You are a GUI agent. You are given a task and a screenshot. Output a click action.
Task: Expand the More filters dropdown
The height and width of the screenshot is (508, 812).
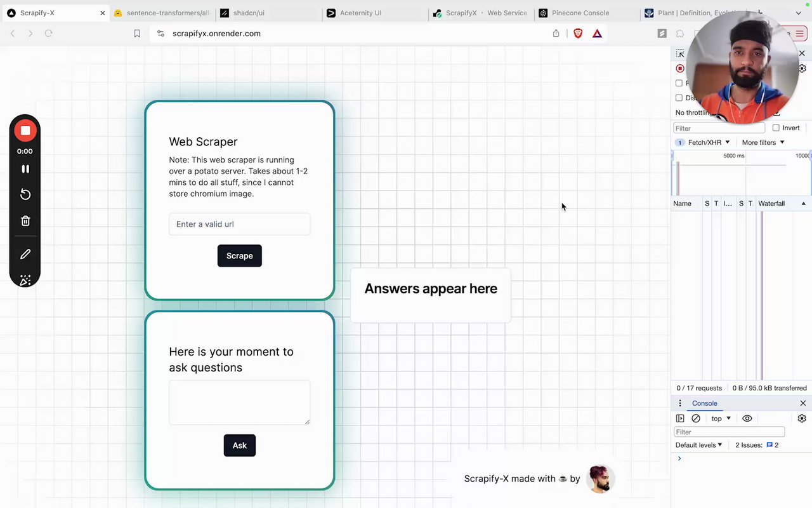pyautogui.click(x=763, y=142)
